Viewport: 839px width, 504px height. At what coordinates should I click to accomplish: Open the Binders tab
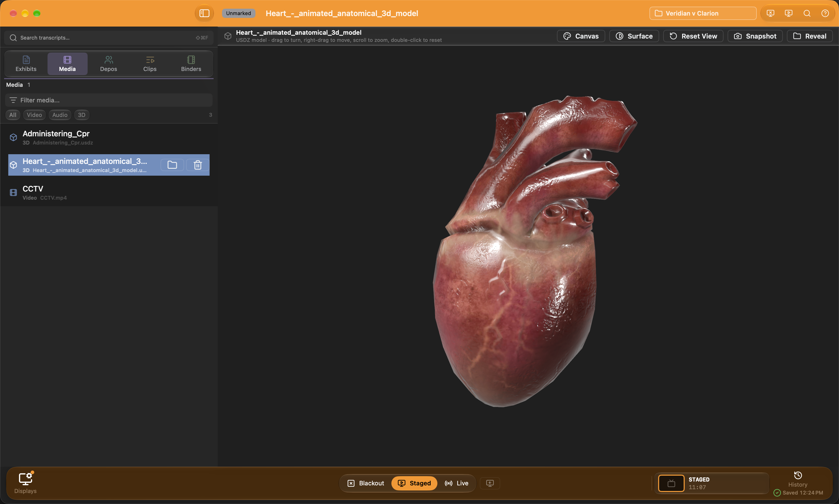[191, 64]
